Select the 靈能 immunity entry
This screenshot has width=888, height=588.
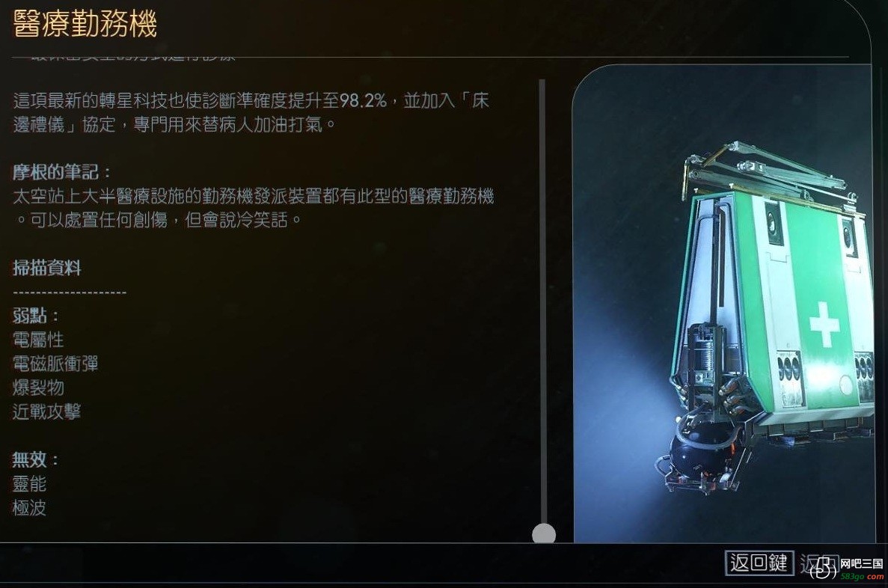point(29,484)
